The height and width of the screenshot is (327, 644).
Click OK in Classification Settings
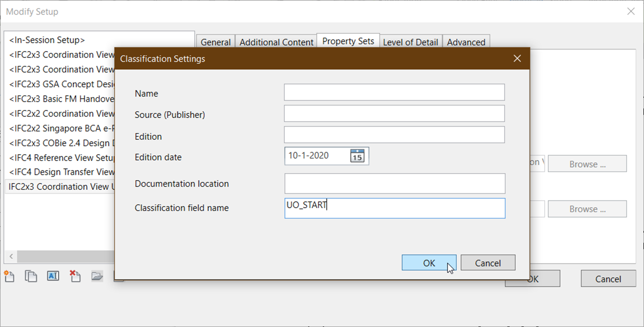coord(429,263)
